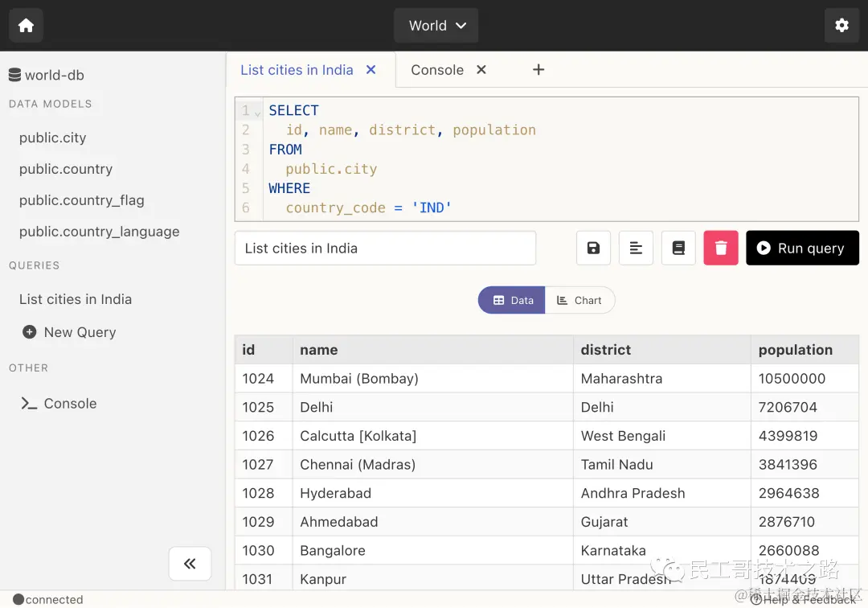Select the Hyderabad name cell
Viewport: 868px width, 608px height.
[x=433, y=493]
